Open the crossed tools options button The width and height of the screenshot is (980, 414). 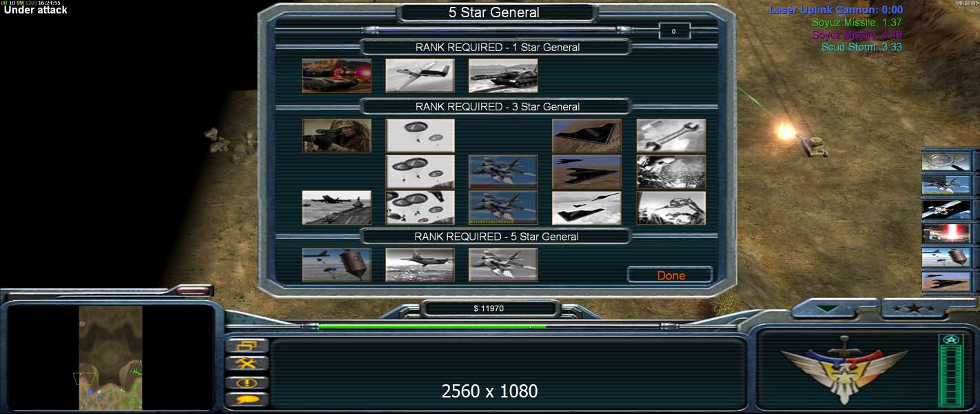pyautogui.click(x=247, y=364)
